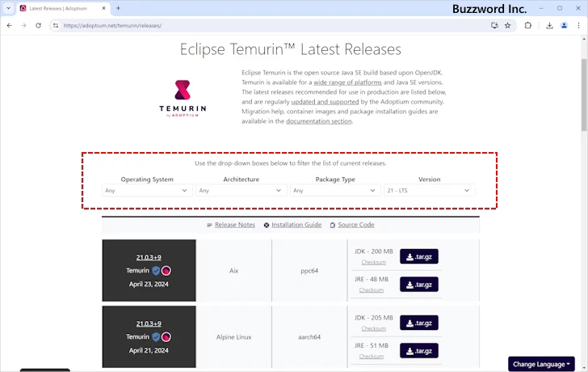The width and height of the screenshot is (588, 372).
Task: Open the browser extensions puzzle icon
Action: pos(528,26)
